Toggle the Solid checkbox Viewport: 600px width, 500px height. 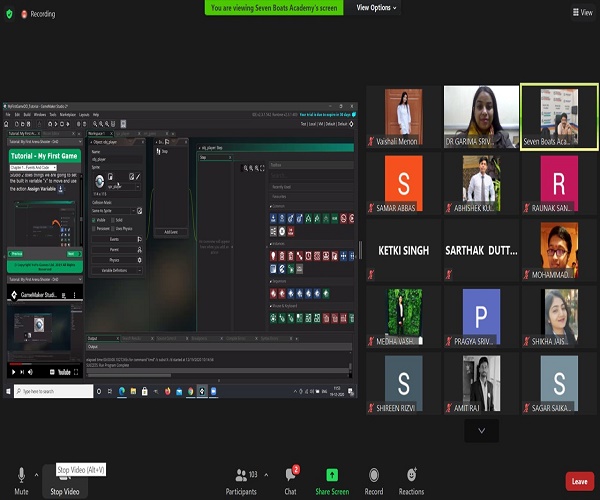(x=112, y=220)
